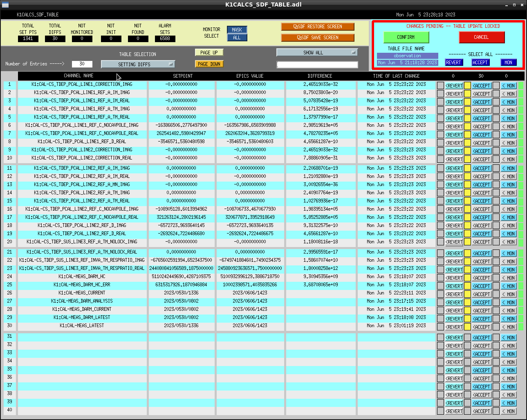The image size is (527, 420).
Task: Click the observation table file name
Action: click(407, 56)
